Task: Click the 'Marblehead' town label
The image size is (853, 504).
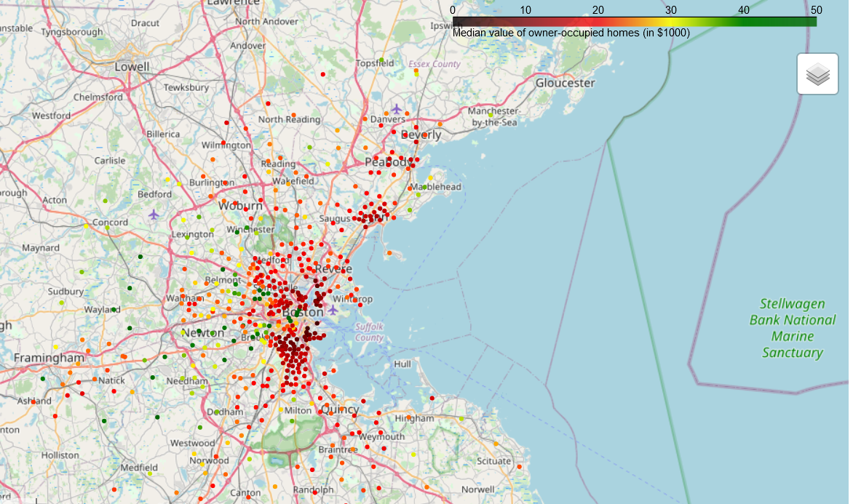Action: 436,186
